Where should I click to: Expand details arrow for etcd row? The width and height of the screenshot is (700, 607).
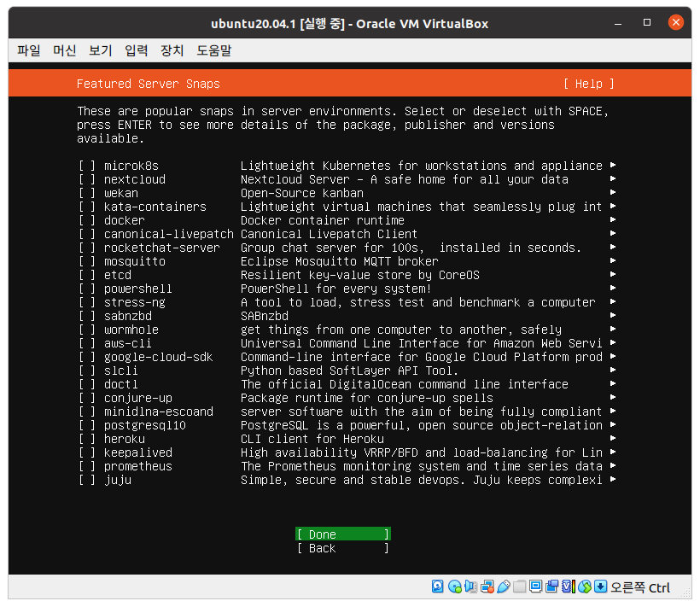coord(613,275)
